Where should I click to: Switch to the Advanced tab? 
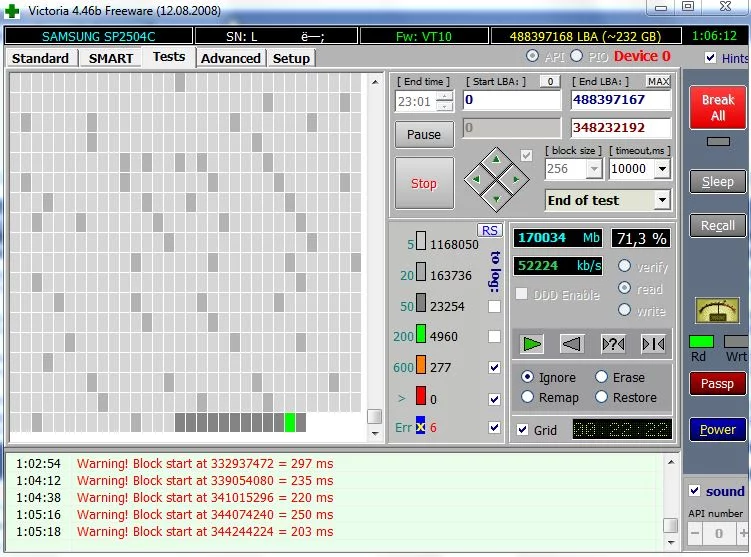coord(230,58)
